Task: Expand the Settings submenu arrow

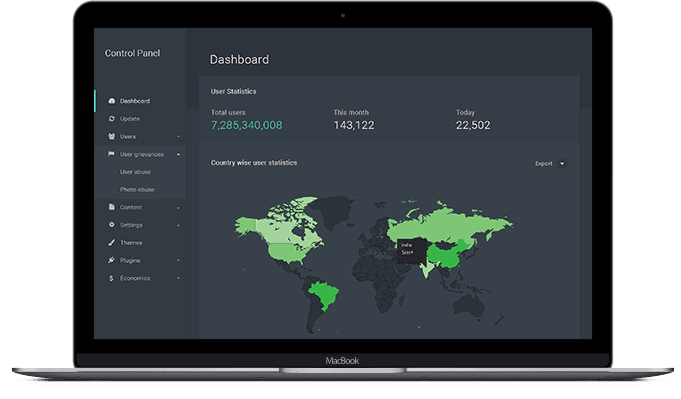Action: 179,226
